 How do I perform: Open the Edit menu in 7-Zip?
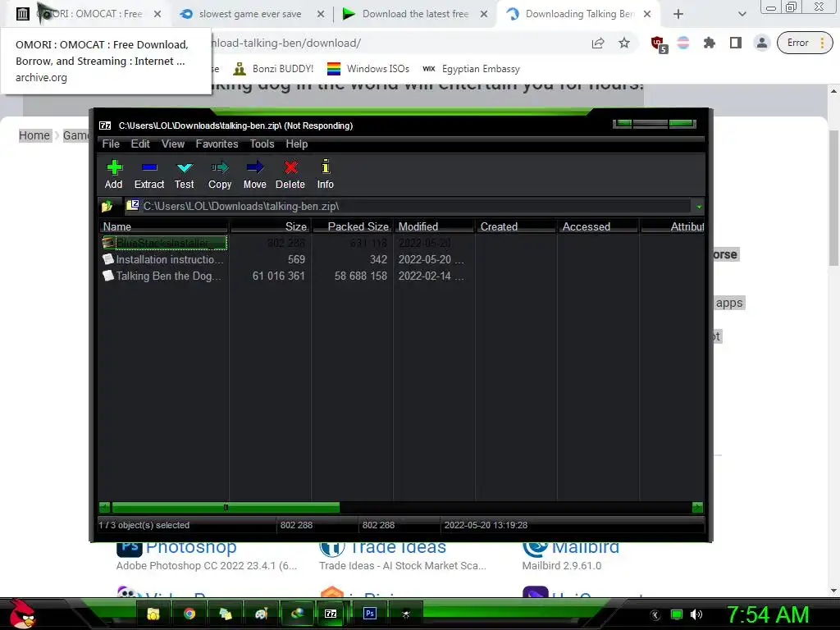click(140, 144)
